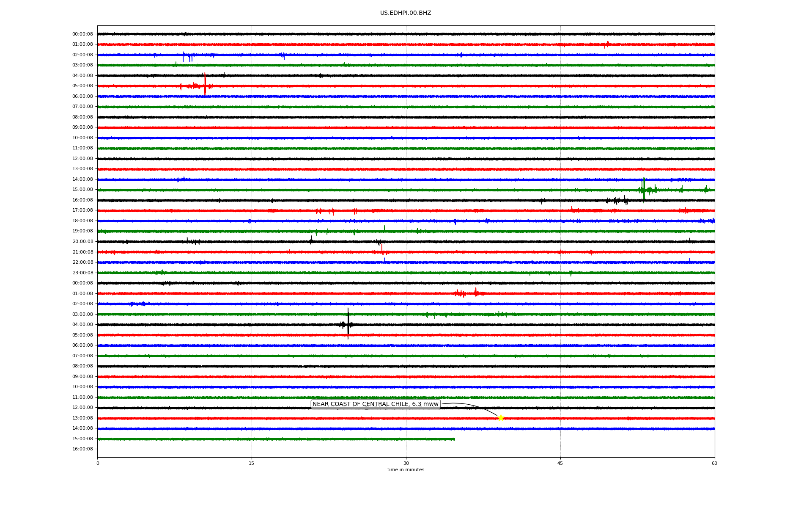Click x-axis tick label 45
The image size is (812, 508).
coord(560,464)
